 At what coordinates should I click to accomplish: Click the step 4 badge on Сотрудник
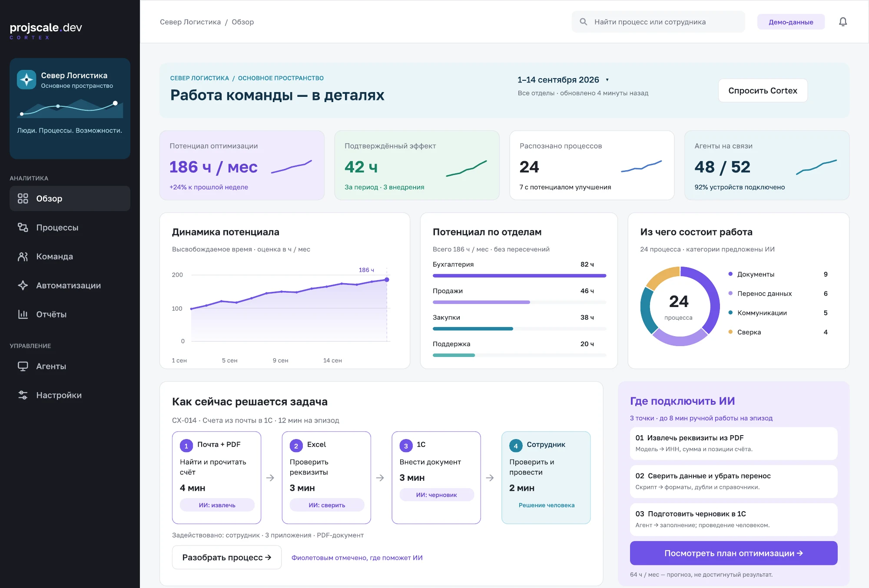(x=516, y=446)
